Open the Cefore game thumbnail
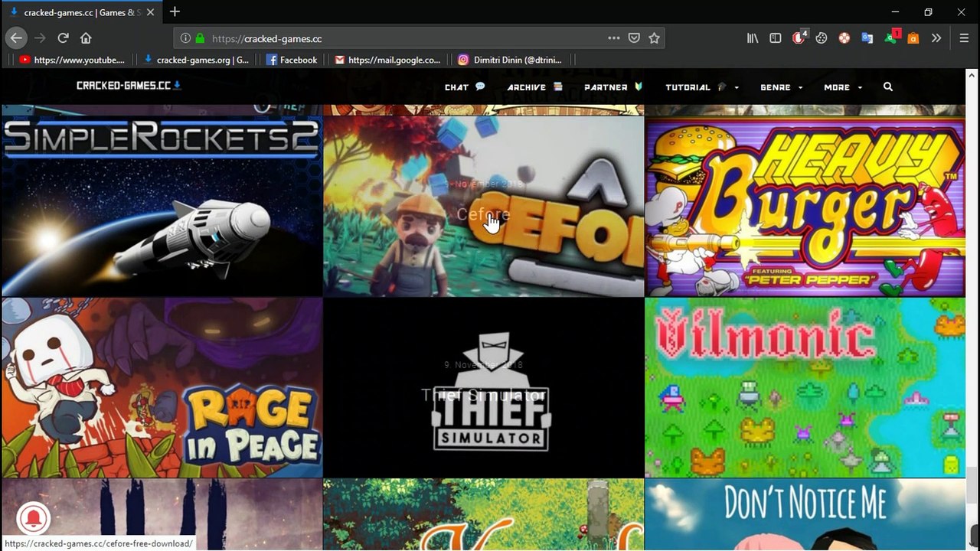Image resolution: width=980 pixels, height=551 pixels. click(x=484, y=206)
